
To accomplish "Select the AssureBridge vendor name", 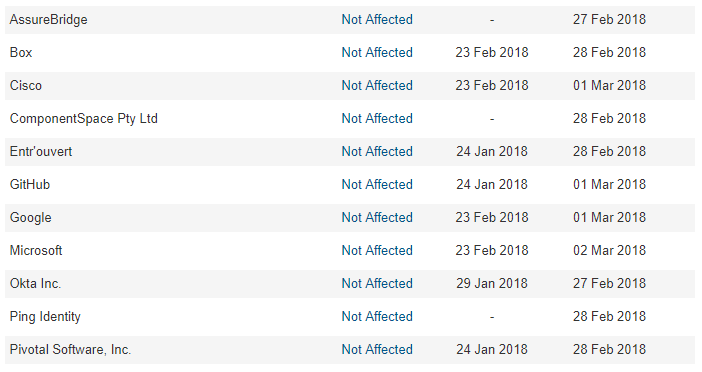I will [x=48, y=20].
